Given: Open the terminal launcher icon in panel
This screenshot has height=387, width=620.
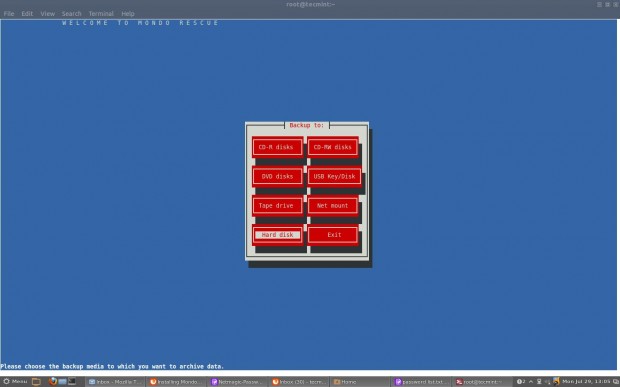Looking at the screenshot, I should coord(72,381).
